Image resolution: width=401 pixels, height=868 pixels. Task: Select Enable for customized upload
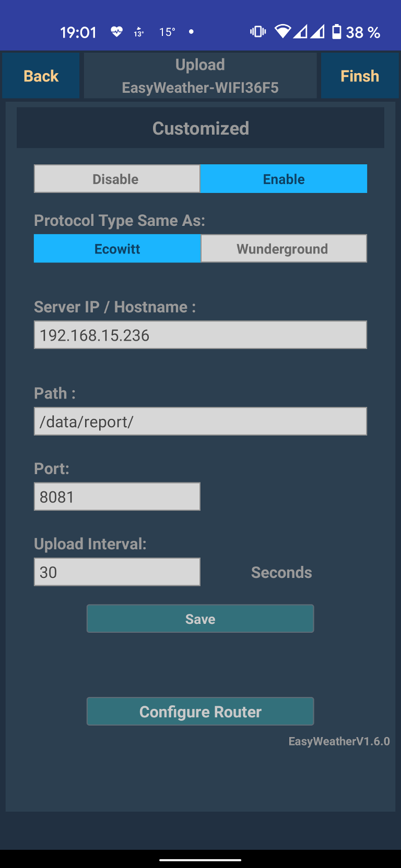coord(284,179)
